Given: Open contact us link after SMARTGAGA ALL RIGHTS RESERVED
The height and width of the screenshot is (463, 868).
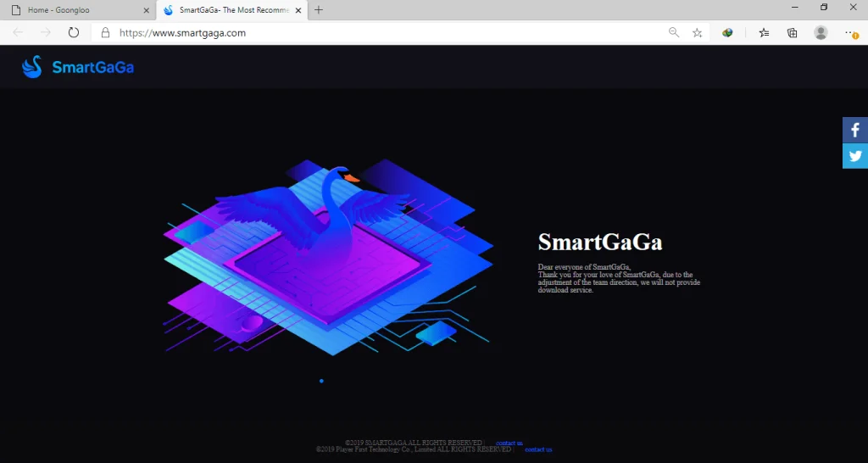Looking at the screenshot, I should click(x=509, y=443).
